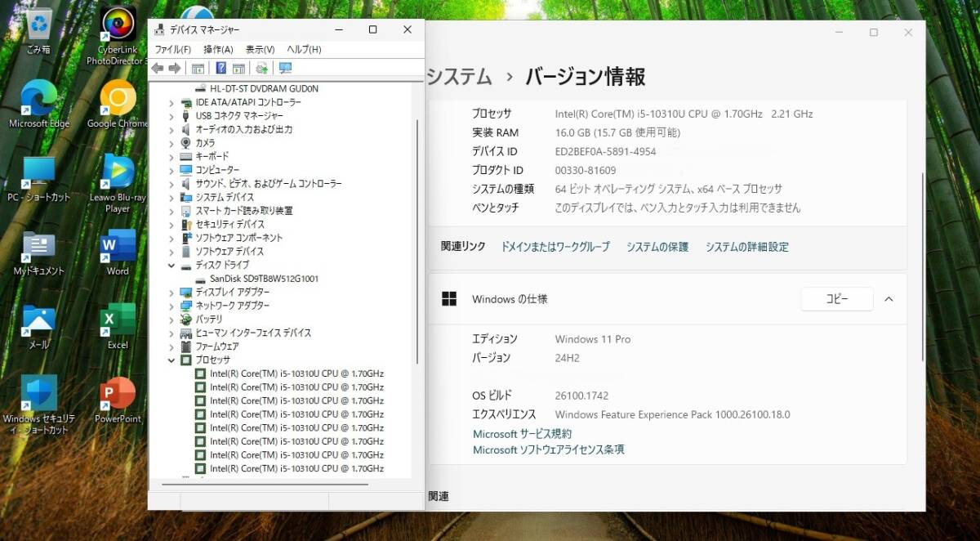Expand the ネットワーク アダプター category
This screenshot has height=541, width=980.
tap(171, 306)
